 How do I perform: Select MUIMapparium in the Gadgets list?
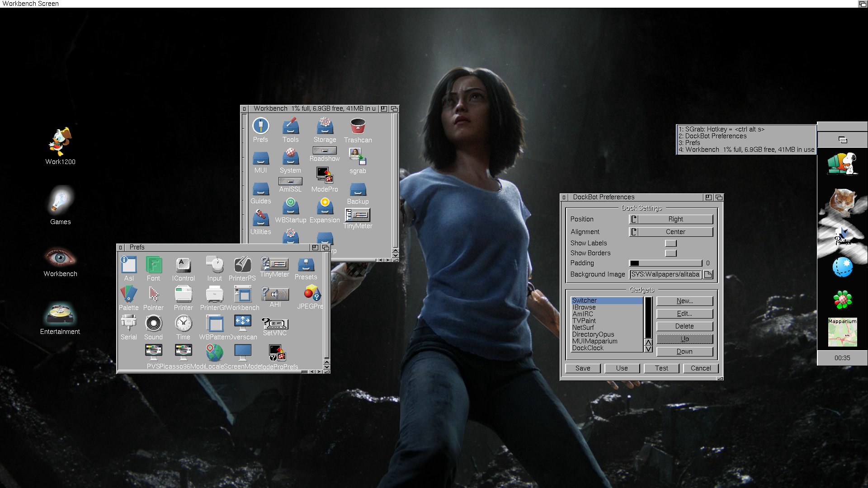click(607, 341)
